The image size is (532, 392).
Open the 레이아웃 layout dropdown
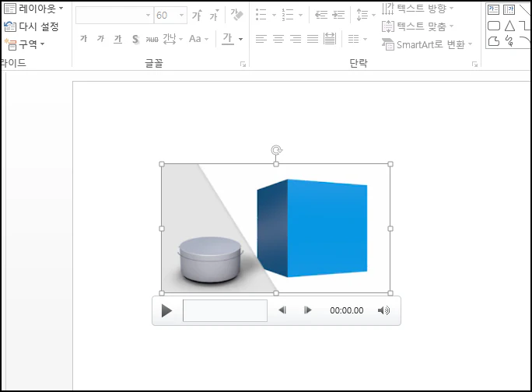click(x=33, y=8)
